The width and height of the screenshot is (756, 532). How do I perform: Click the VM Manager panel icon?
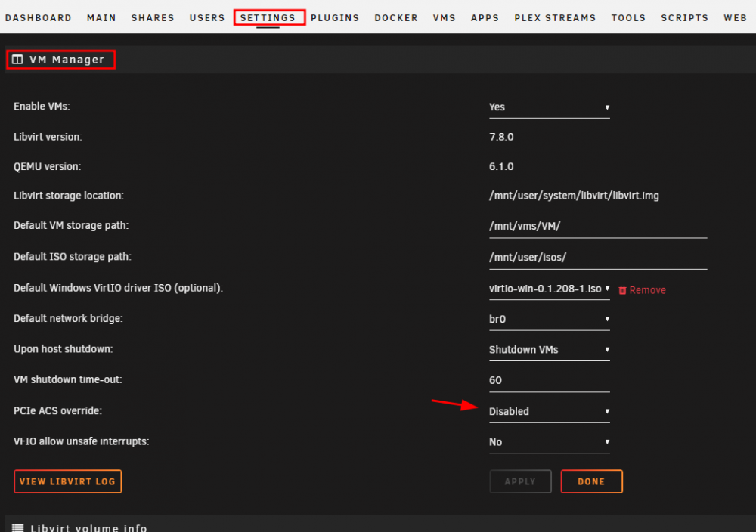point(18,60)
